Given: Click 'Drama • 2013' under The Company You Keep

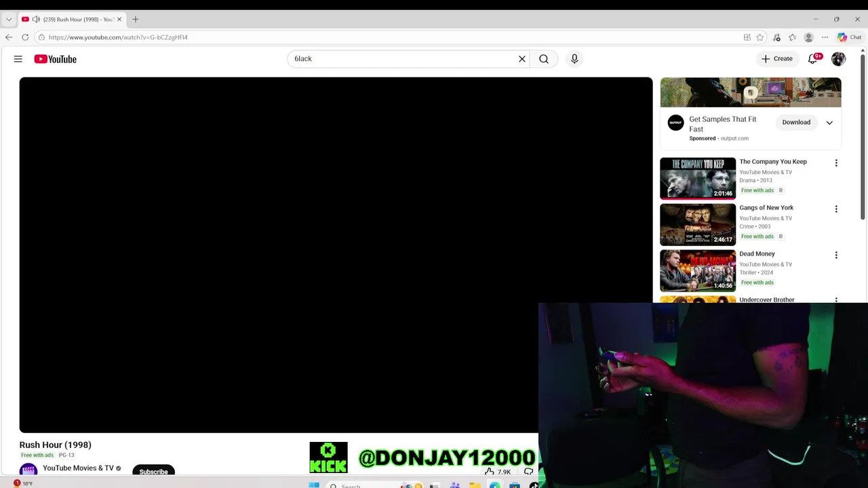Looking at the screenshot, I should pos(755,180).
